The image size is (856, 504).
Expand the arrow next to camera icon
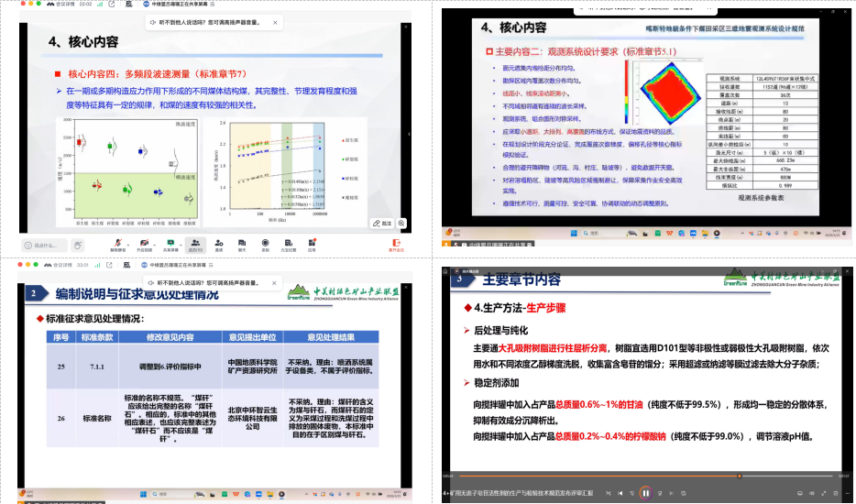(154, 243)
